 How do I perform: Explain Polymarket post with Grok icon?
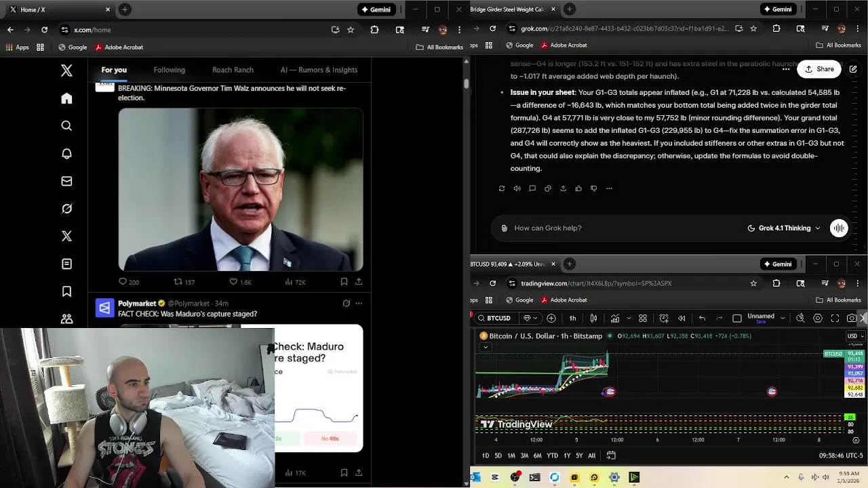(346, 304)
